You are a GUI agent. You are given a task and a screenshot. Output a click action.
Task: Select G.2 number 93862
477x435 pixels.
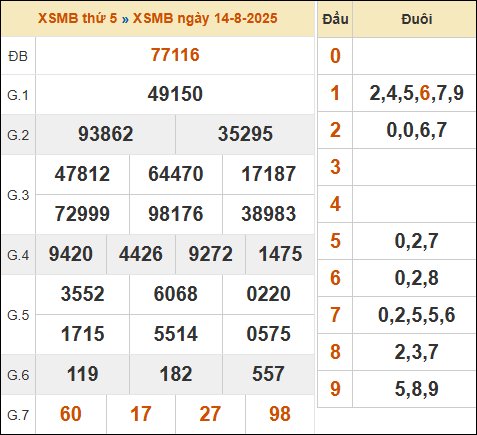click(105, 134)
